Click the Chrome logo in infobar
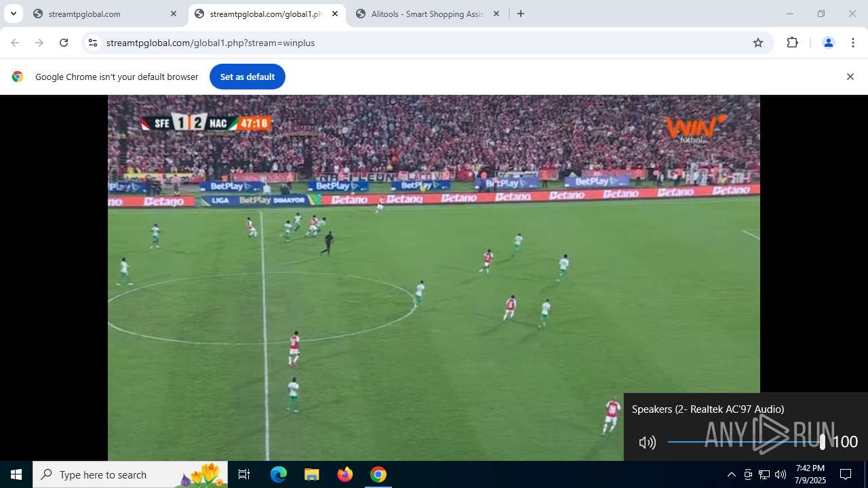The height and width of the screenshot is (488, 868). coord(18,77)
